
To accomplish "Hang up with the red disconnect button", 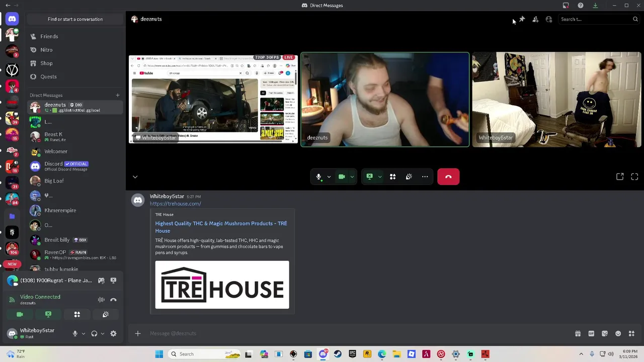I will coord(448,176).
